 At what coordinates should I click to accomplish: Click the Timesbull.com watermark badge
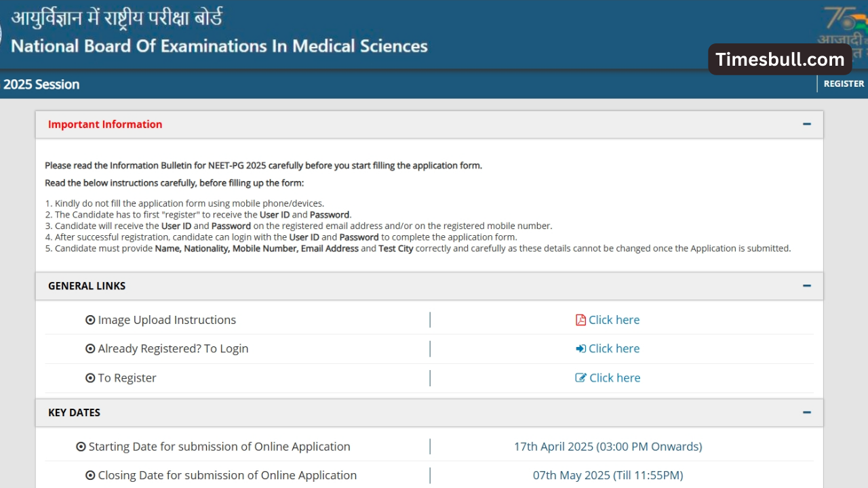click(780, 60)
